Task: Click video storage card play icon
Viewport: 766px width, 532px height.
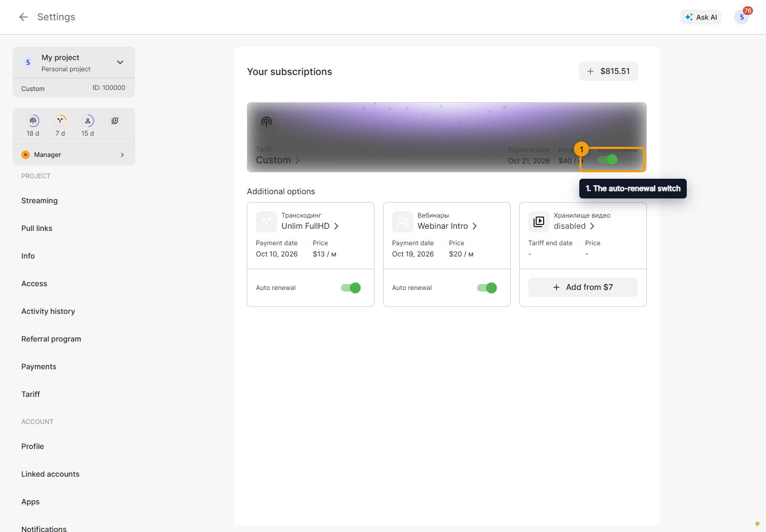Action: tap(539, 222)
